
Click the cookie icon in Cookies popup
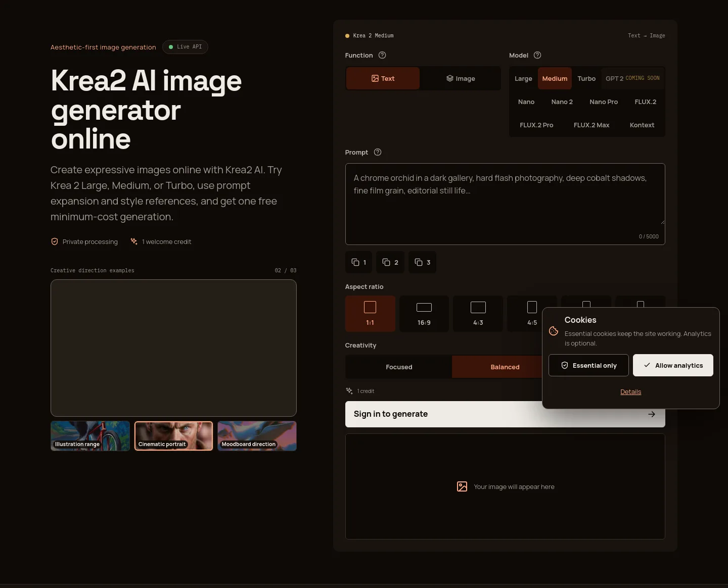coord(554,331)
